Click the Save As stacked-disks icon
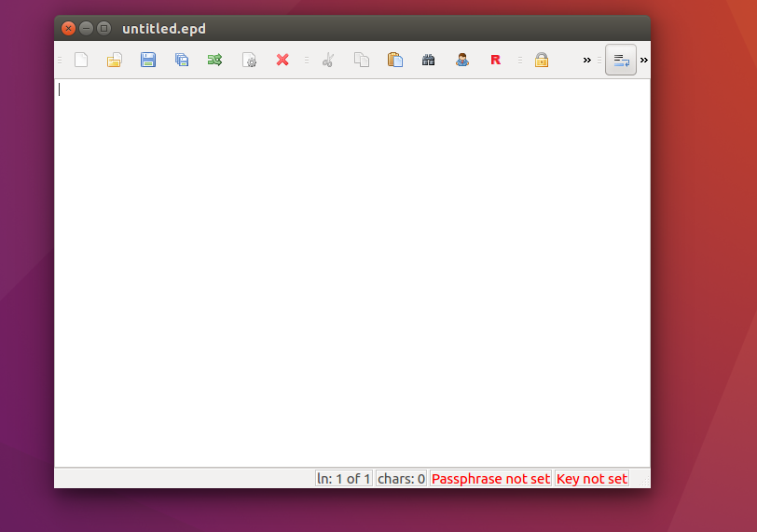Screen dimensions: 757x532 [x=182, y=60]
